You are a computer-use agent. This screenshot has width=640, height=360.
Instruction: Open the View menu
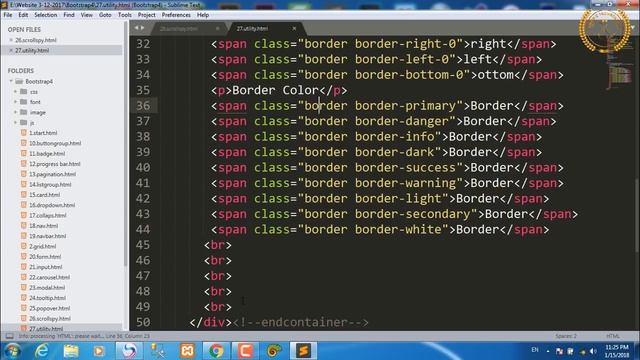[87, 15]
